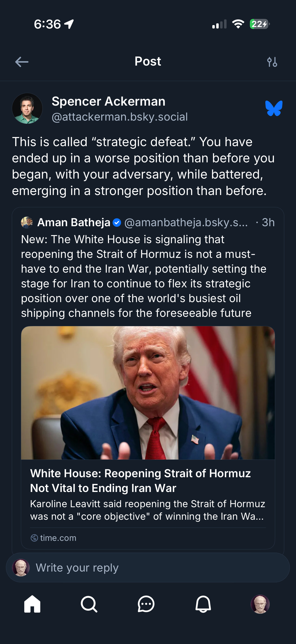Open Chat messages icon
Image resolution: width=296 pixels, height=644 pixels.
pos(146,604)
